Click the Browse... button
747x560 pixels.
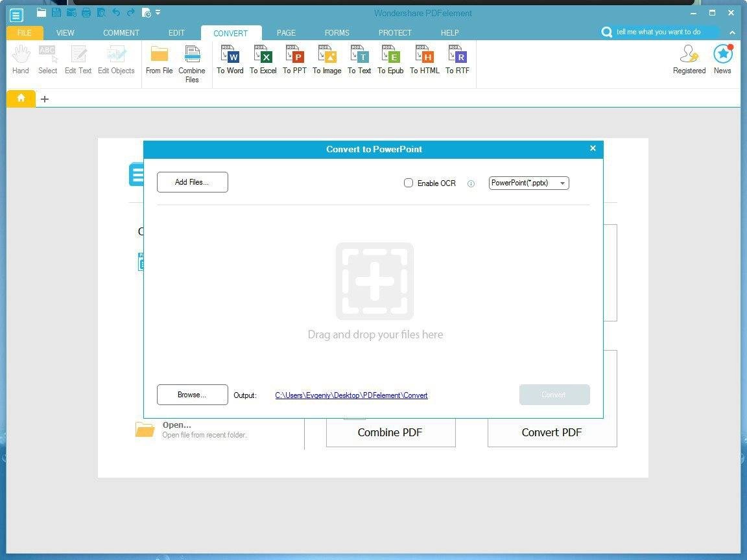click(193, 395)
